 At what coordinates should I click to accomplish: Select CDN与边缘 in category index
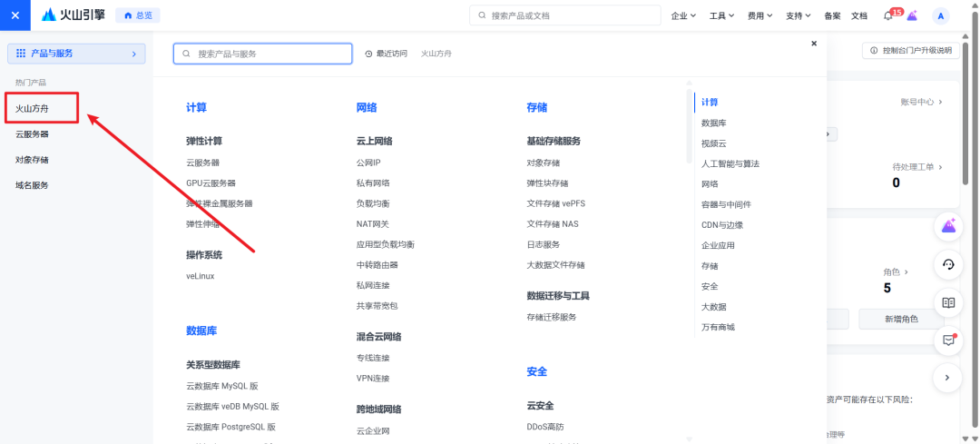[x=722, y=225]
